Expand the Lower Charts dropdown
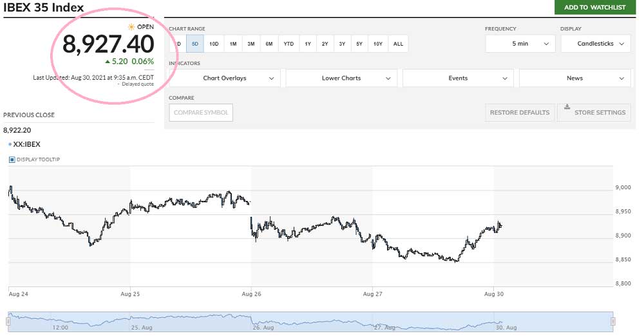644x336 pixels. tap(341, 78)
